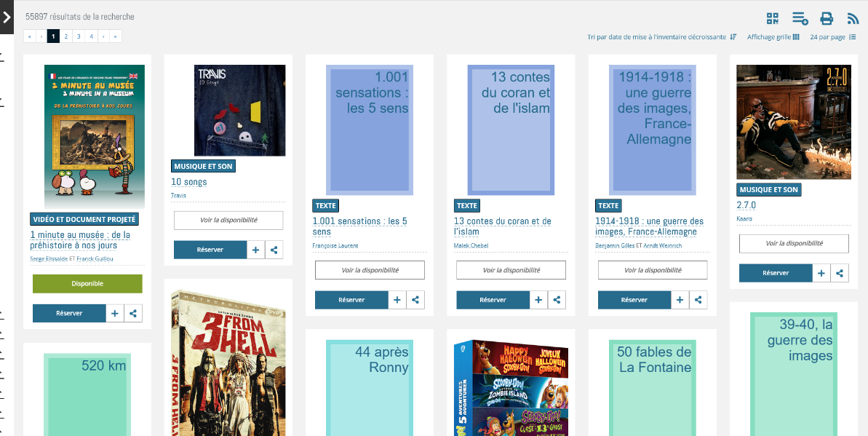The width and height of the screenshot is (868, 436).
Task: Open 'Affichage grille' display mode dropdown
Action: 773,36
